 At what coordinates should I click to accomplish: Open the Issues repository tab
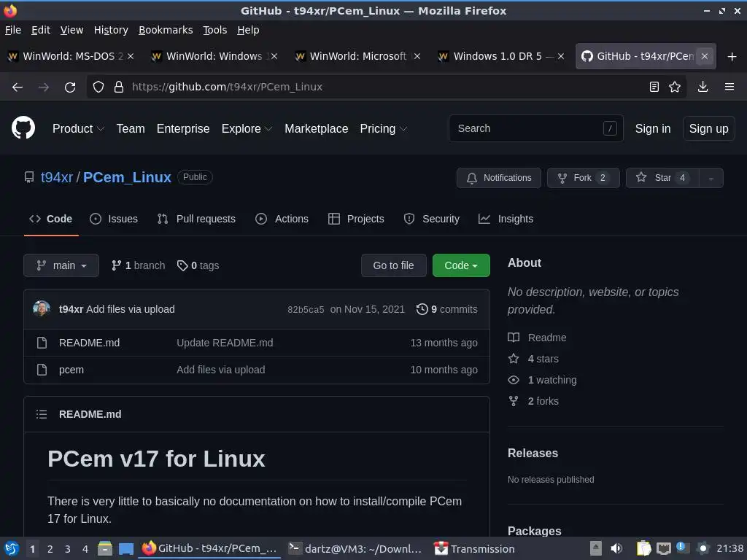tap(114, 219)
